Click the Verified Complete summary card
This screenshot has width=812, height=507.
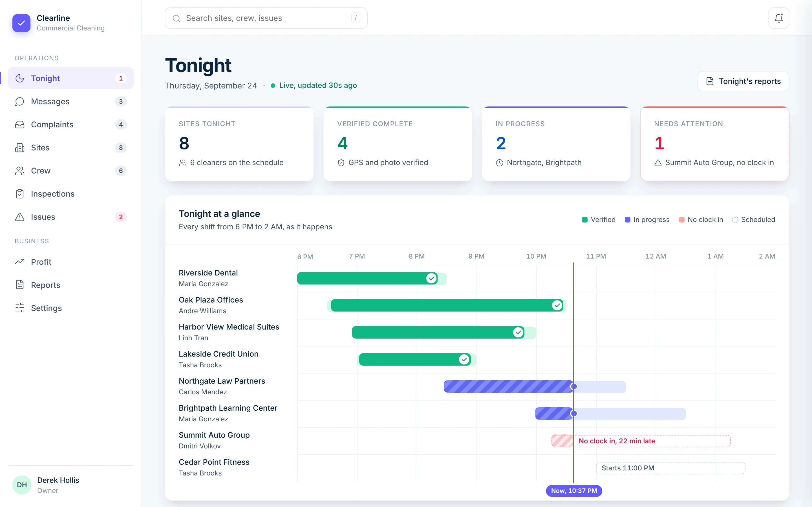point(398,144)
